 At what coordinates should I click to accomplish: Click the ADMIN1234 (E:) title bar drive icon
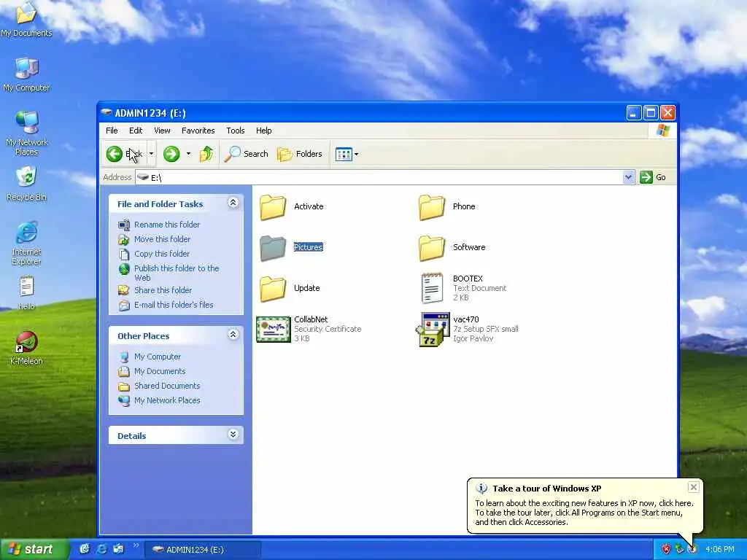point(107,113)
